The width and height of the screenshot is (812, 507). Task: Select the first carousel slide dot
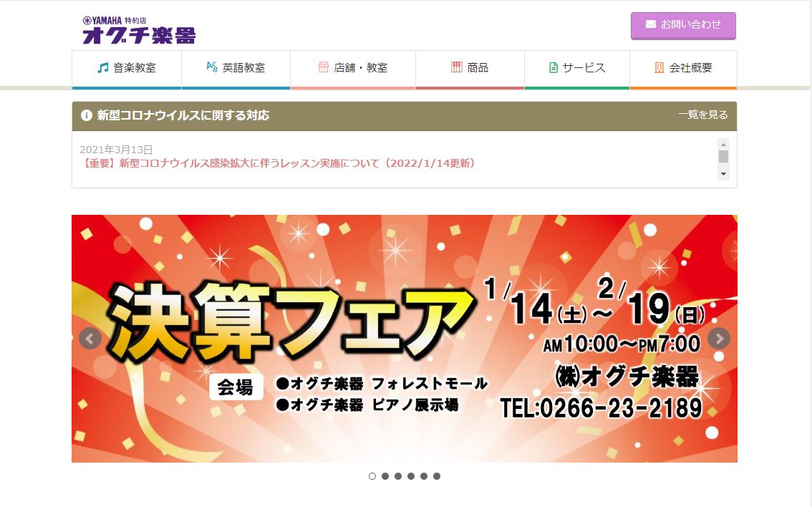372,476
